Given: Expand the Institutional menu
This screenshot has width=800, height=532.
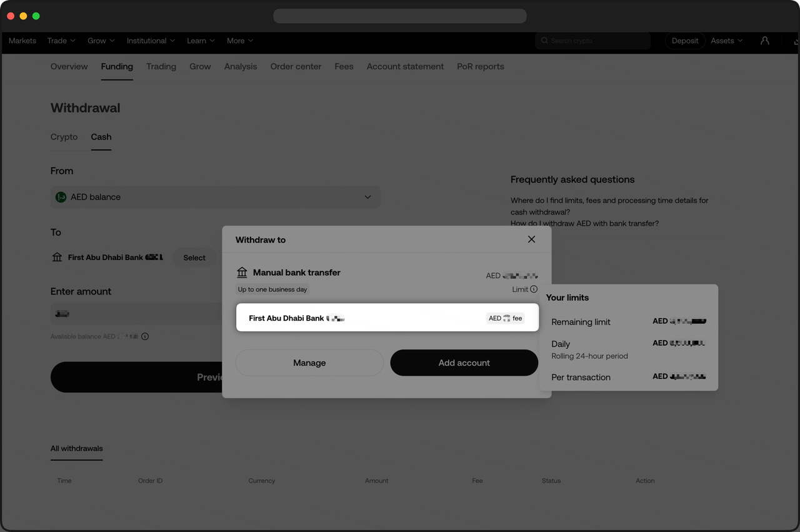Looking at the screenshot, I should pyautogui.click(x=151, y=41).
